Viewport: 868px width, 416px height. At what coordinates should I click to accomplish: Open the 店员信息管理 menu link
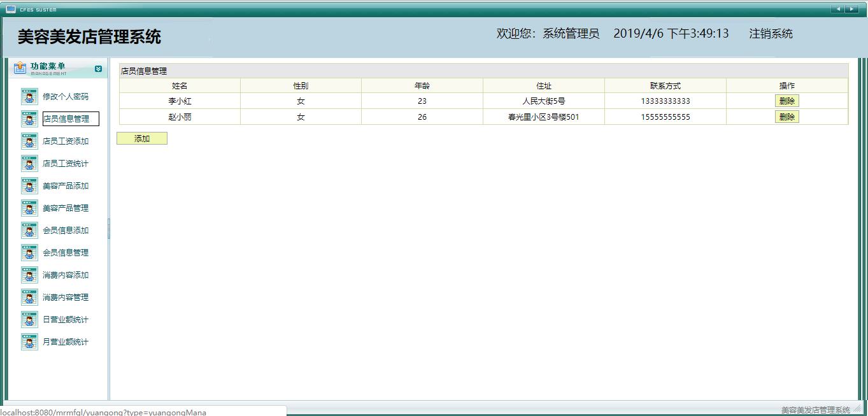[x=71, y=119]
